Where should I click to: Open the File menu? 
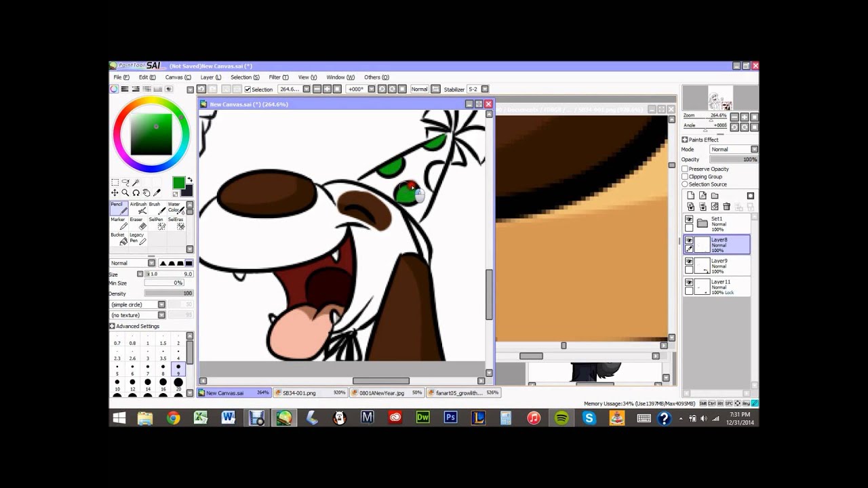121,77
